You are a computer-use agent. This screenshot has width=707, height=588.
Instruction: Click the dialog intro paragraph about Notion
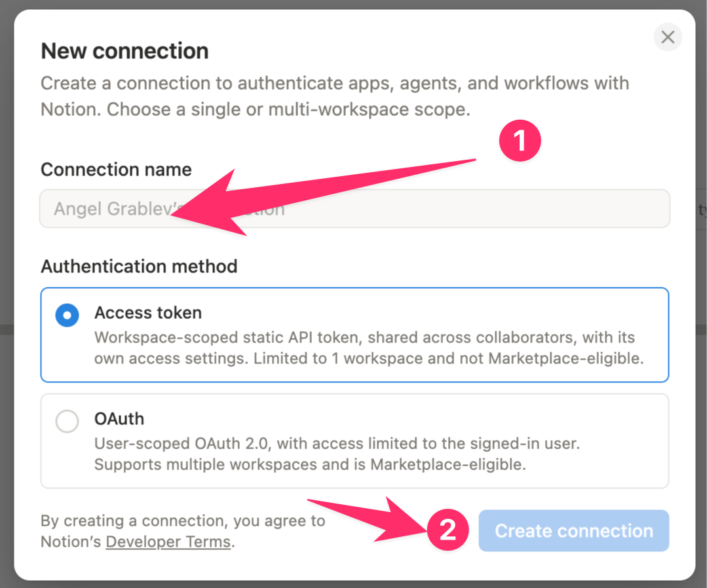[x=335, y=96]
